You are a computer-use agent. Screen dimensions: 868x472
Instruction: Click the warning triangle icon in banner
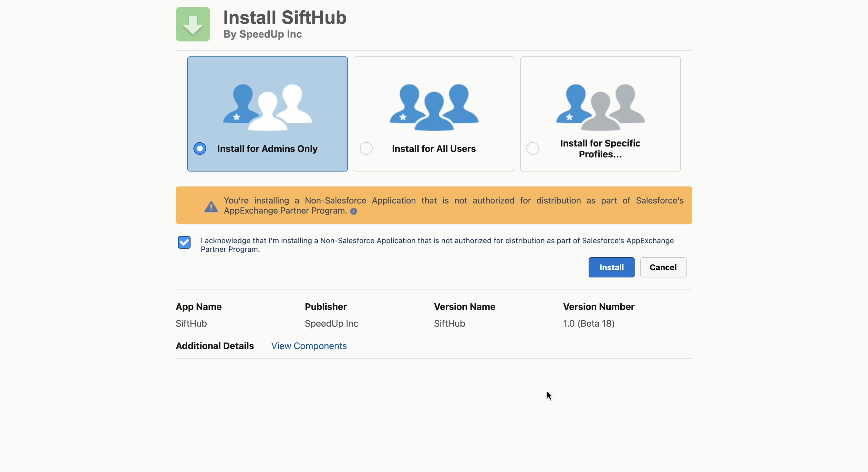pyautogui.click(x=211, y=206)
